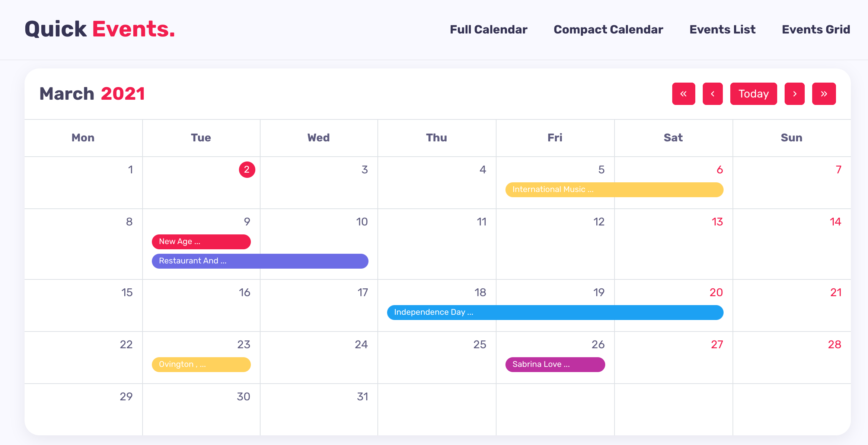
Task: Select Sunday the 14th date cell
Action: [x=835, y=222]
